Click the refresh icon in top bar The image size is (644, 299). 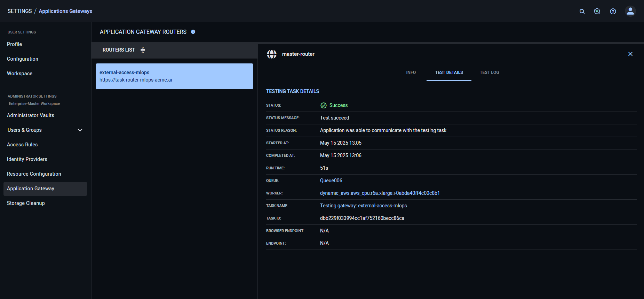[x=597, y=11]
